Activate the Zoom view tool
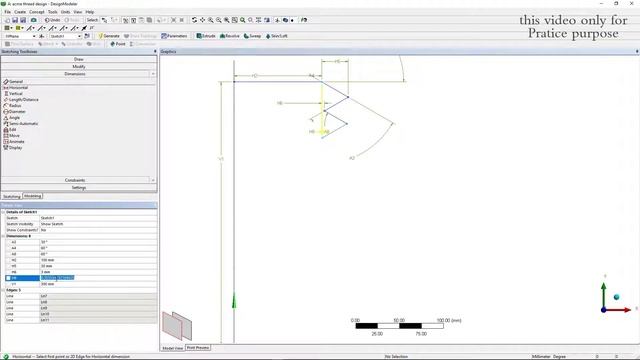This screenshot has width=640, height=360. [211, 20]
